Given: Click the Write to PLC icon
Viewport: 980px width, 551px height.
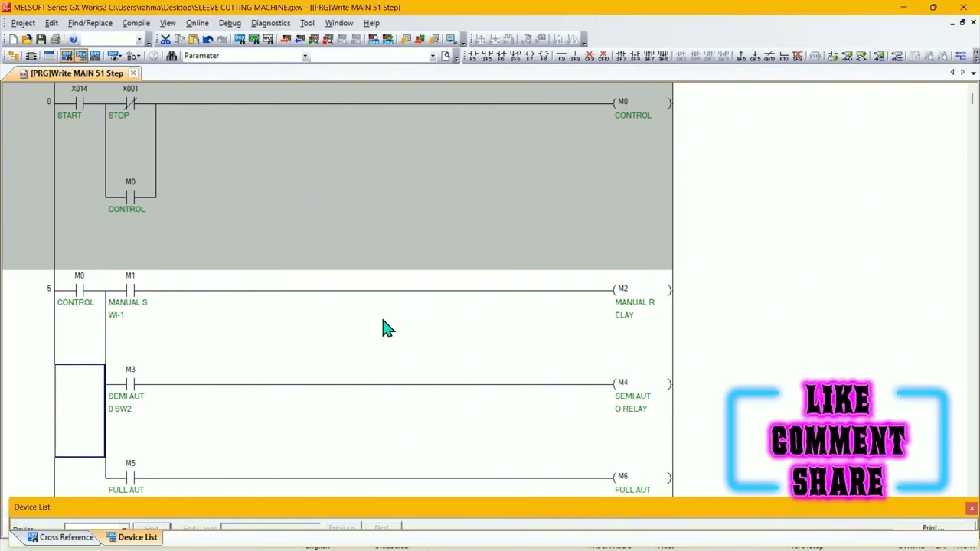Looking at the screenshot, I should click(285, 39).
